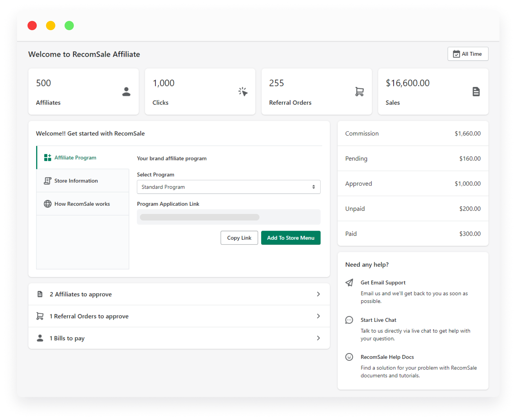Screen dimensions: 516x420
Task: Click the Pending label
Action: click(356, 158)
